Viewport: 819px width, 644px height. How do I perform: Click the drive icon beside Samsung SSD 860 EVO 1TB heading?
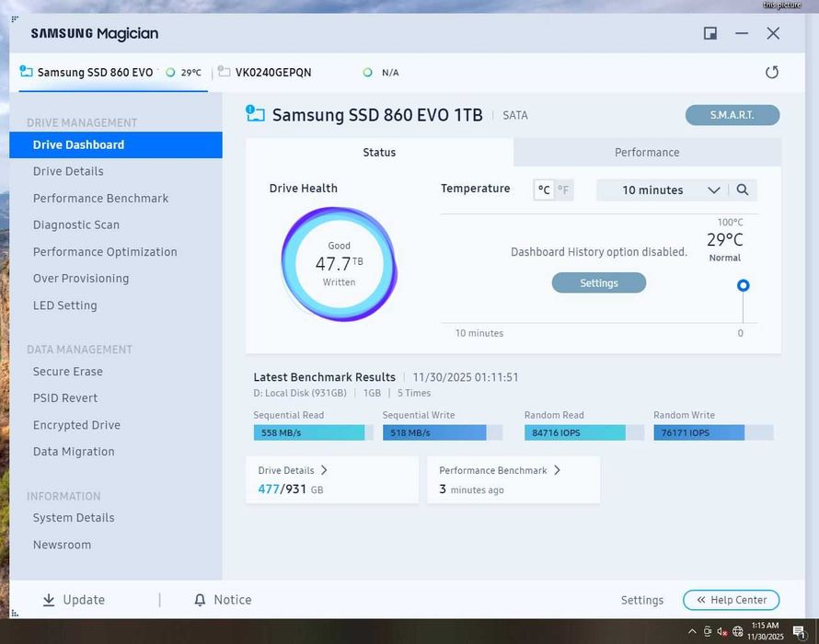256,113
